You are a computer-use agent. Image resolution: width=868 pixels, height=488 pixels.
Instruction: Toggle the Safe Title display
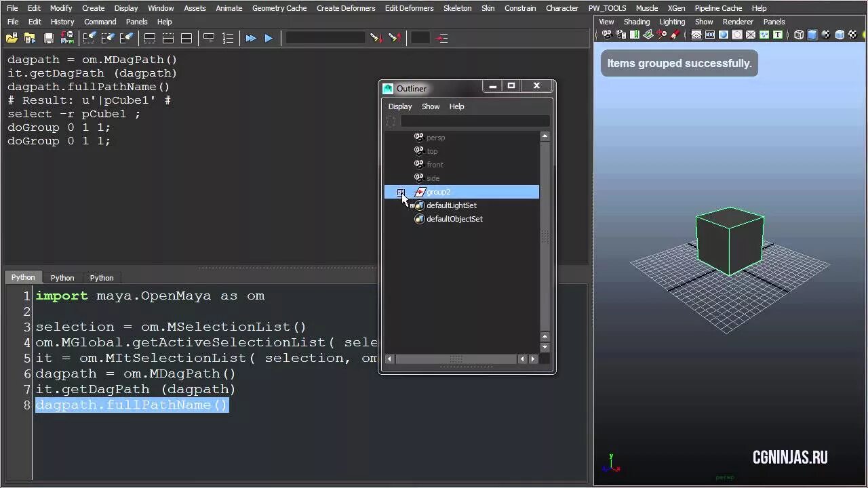[778, 35]
